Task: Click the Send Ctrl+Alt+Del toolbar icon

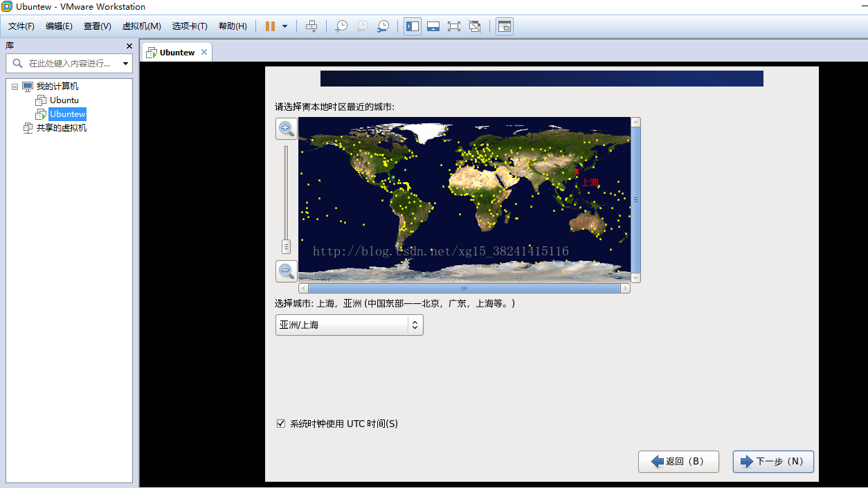Action: 311,26
